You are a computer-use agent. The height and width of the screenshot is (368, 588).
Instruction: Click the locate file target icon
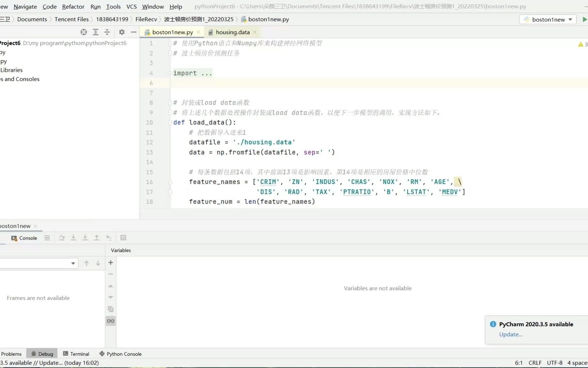[x=84, y=32]
